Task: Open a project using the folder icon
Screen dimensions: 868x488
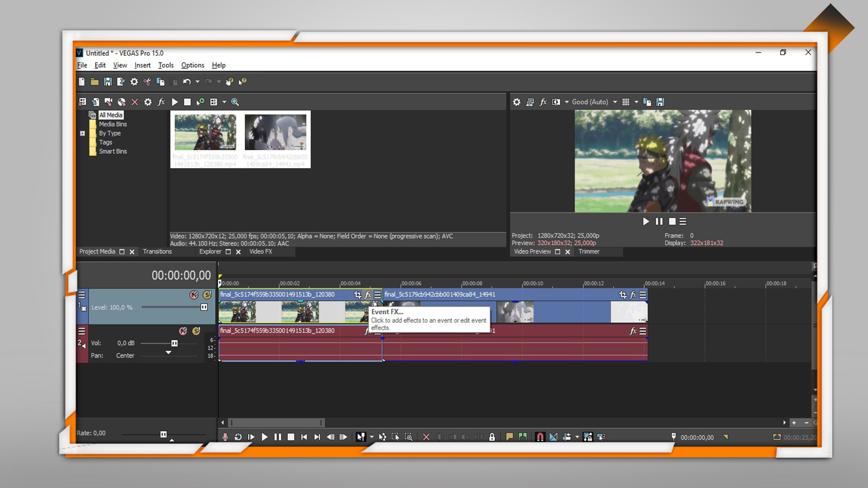Action: click(94, 82)
